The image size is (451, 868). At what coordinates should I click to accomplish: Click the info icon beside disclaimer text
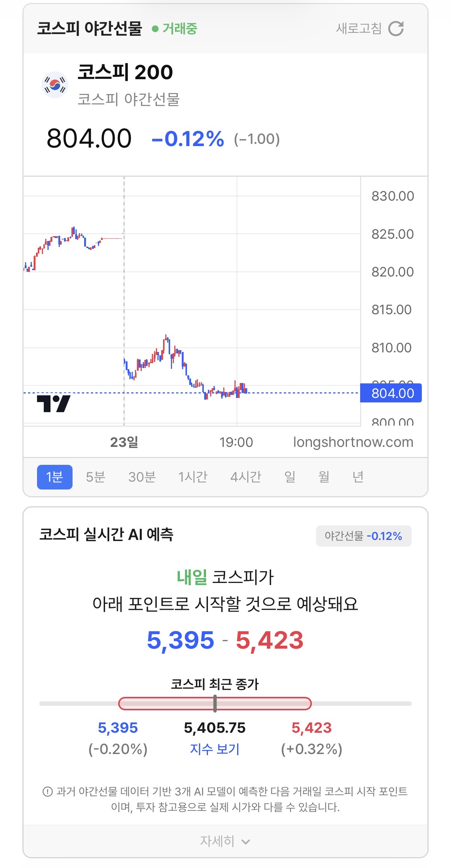47,791
